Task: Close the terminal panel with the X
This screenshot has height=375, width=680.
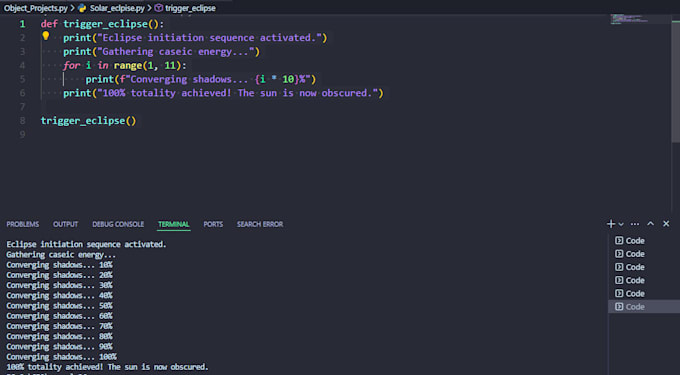Action: click(x=666, y=224)
